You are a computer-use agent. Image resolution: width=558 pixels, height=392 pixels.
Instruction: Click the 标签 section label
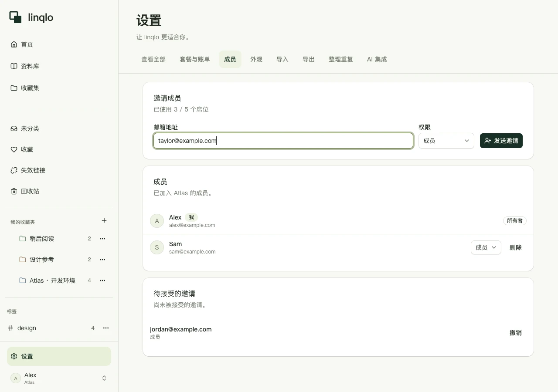pyautogui.click(x=12, y=311)
